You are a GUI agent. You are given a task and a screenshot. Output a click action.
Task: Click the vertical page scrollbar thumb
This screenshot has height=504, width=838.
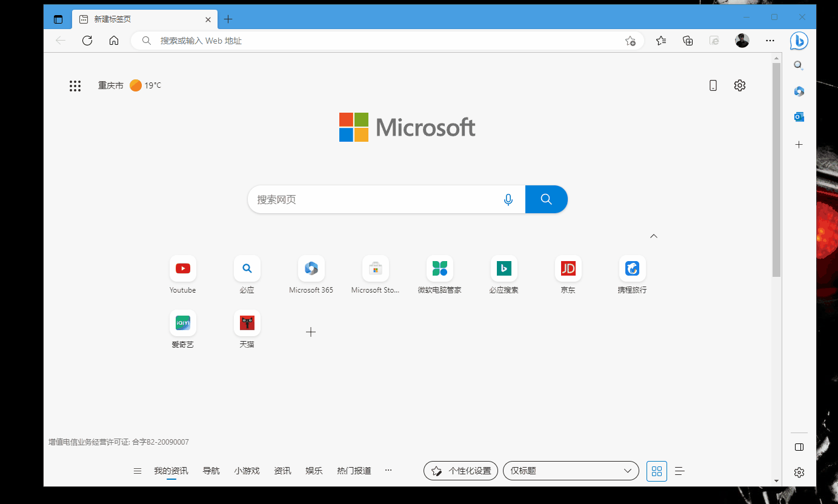776,170
